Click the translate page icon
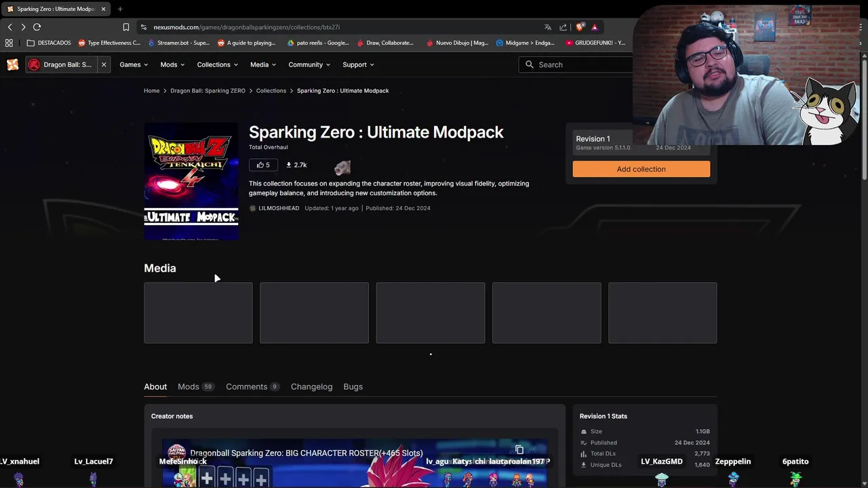 (547, 27)
